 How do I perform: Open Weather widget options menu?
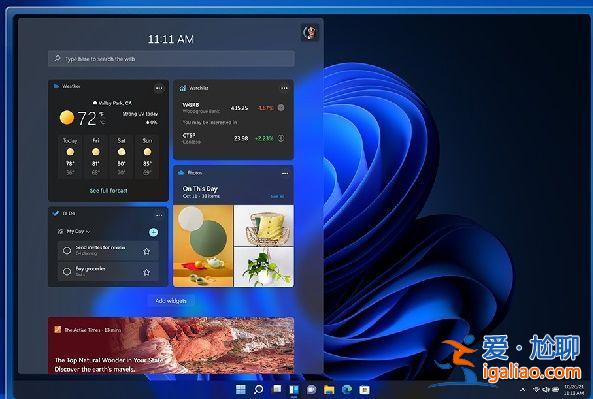pos(159,88)
